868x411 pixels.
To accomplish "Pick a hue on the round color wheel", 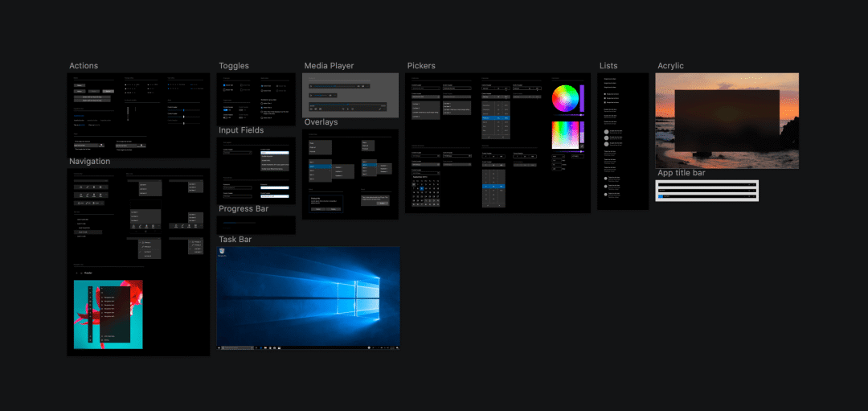I will tap(565, 99).
